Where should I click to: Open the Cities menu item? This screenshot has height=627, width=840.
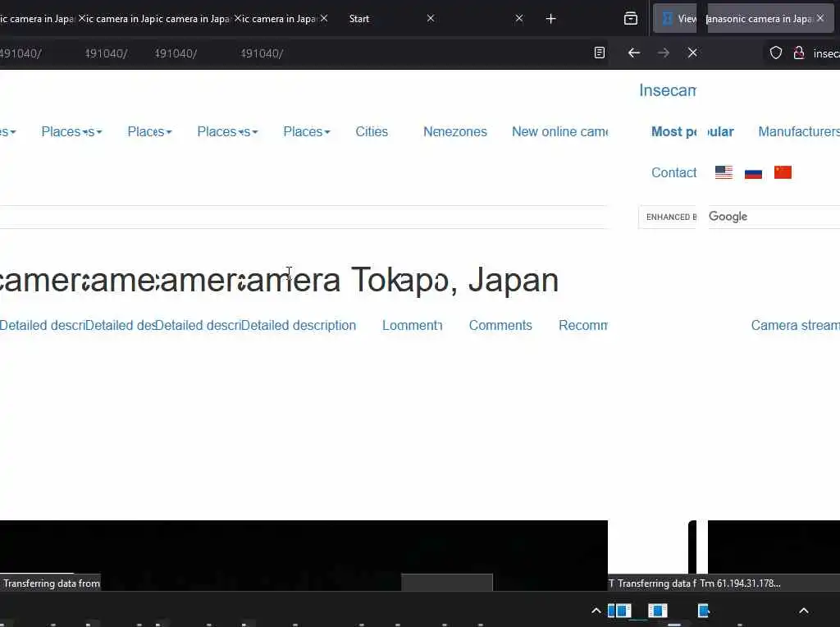click(372, 132)
